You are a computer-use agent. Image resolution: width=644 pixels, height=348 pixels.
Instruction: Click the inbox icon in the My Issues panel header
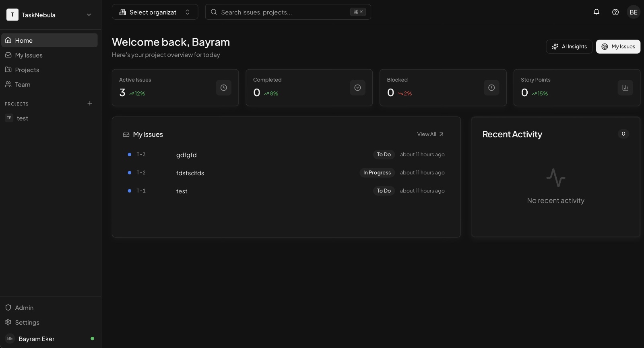[126, 135]
